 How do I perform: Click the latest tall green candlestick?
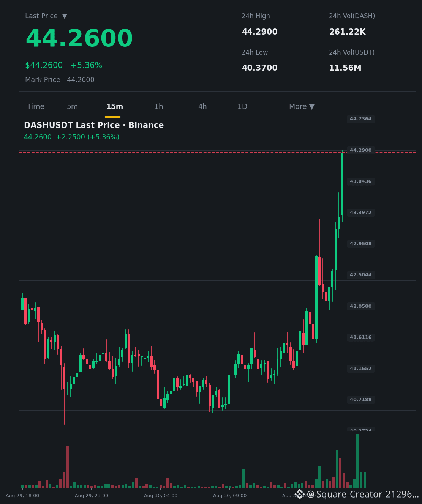pos(342,184)
